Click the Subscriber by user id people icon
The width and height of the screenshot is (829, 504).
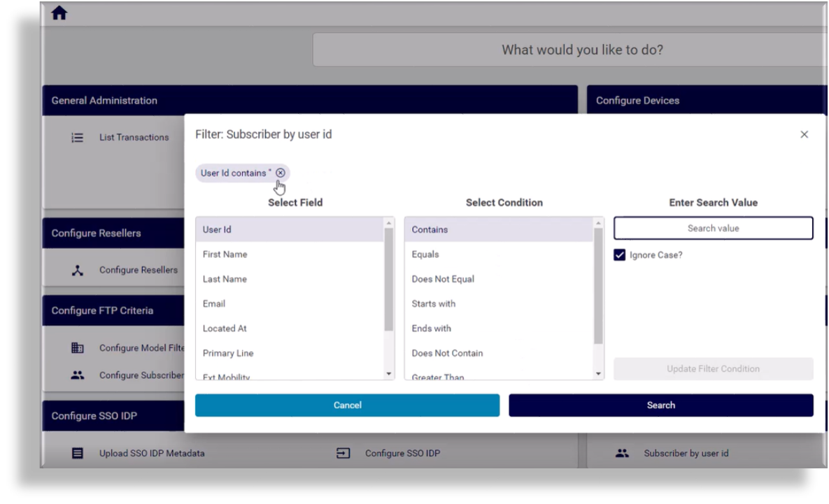pos(622,454)
